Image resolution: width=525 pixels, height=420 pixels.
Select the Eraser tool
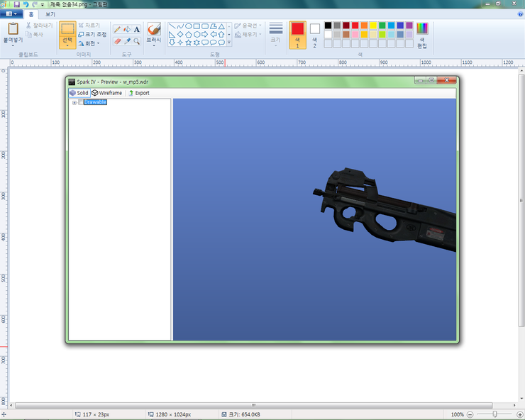coord(117,41)
